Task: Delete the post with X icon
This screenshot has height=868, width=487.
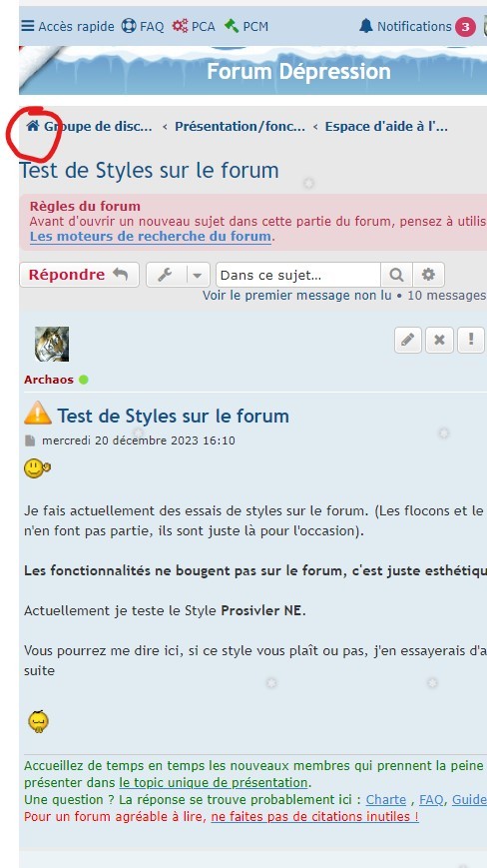Action: pyautogui.click(x=439, y=340)
